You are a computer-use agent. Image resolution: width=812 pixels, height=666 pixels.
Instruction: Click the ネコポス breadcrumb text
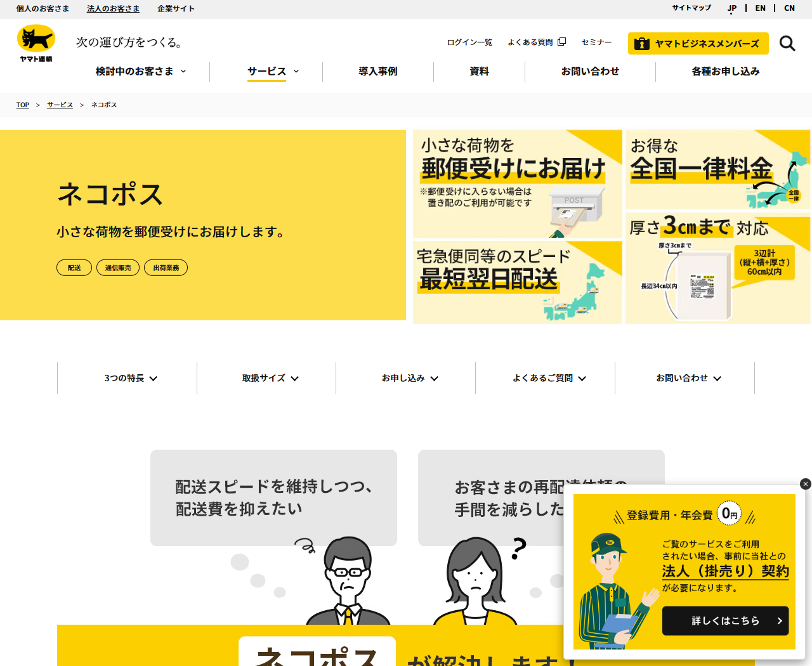tap(104, 105)
